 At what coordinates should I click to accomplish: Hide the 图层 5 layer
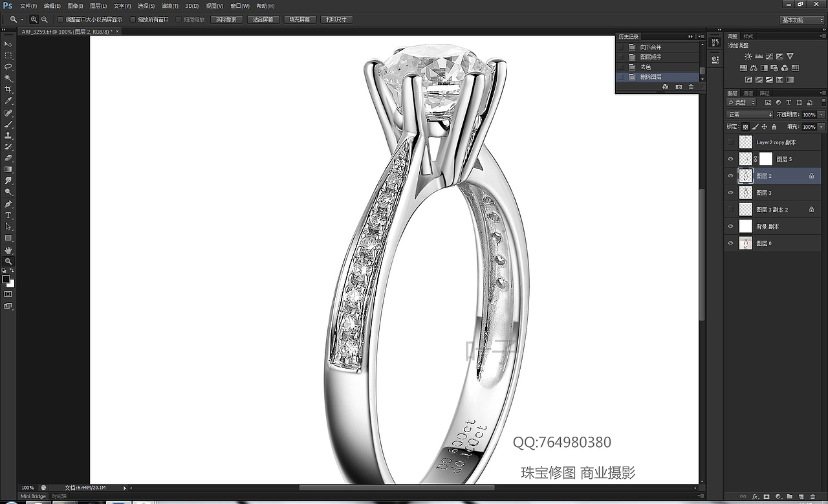point(731,159)
